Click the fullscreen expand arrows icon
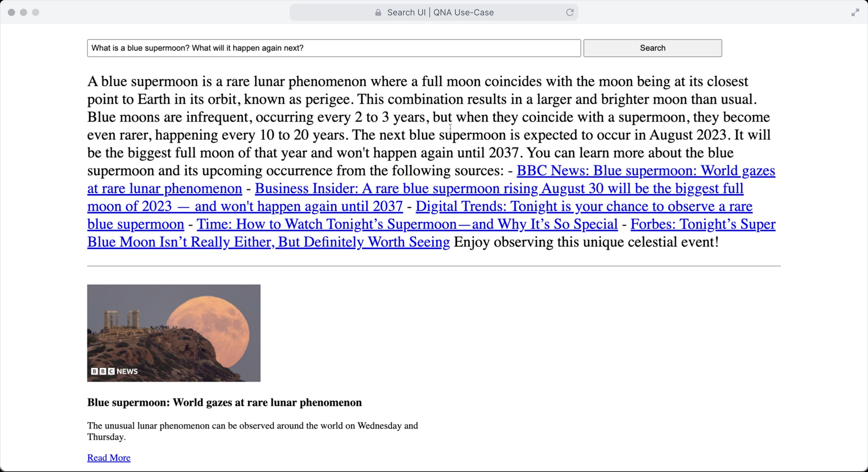 (855, 13)
